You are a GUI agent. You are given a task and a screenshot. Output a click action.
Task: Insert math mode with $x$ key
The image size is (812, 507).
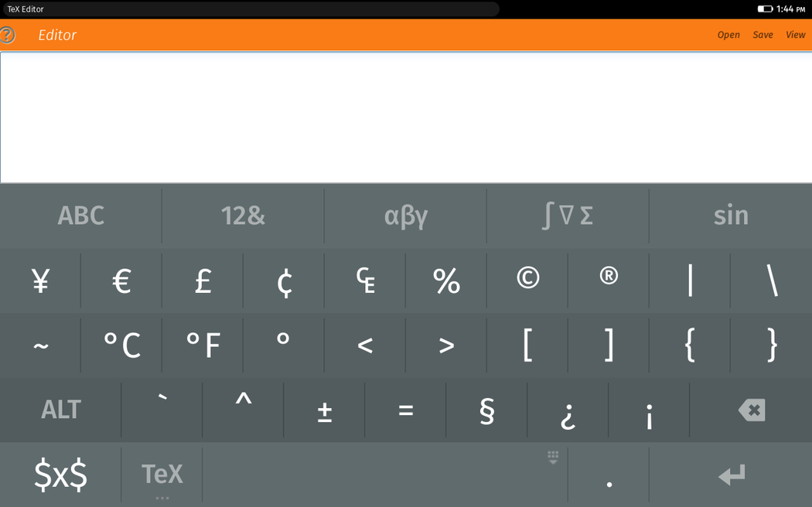(60, 475)
